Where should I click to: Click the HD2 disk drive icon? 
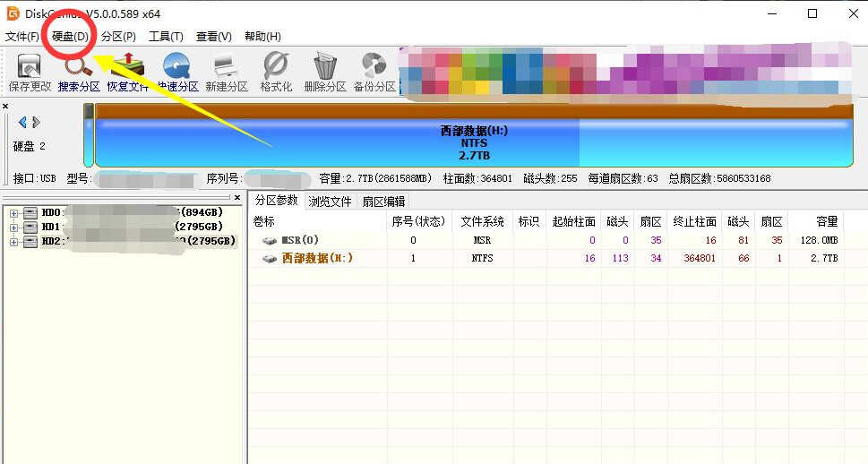click(30, 242)
